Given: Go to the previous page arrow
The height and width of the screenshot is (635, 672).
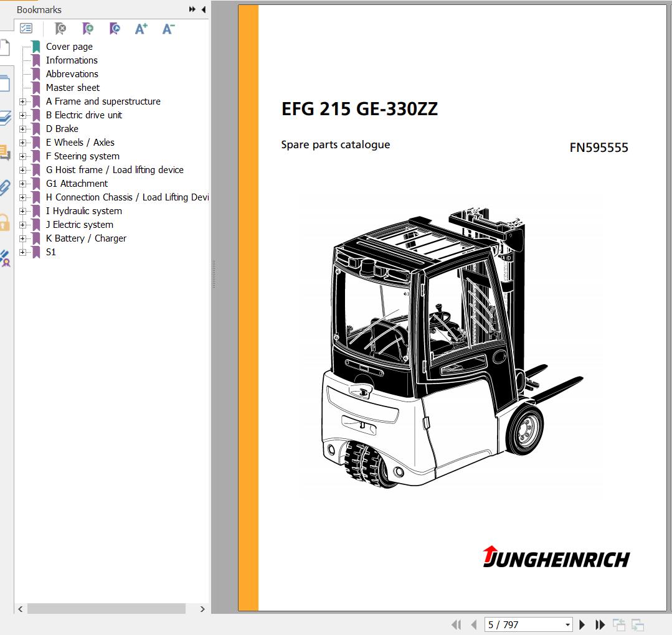Looking at the screenshot, I should coord(474,624).
